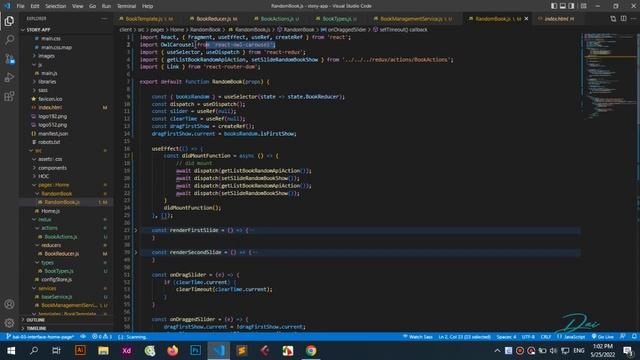640x360 pixels.
Task: Click the JavaScript language mode in status bar
Action: coord(574,337)
